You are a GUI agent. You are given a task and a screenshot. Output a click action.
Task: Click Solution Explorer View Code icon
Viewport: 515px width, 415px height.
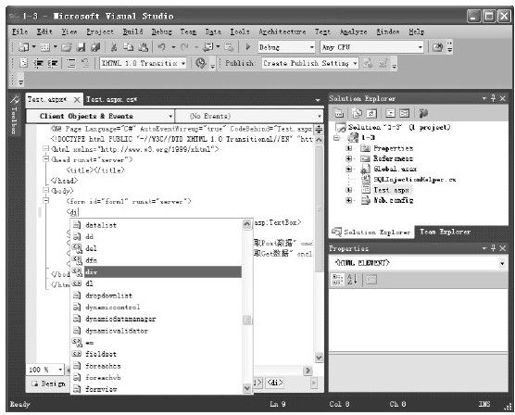(x=390, y=113)
